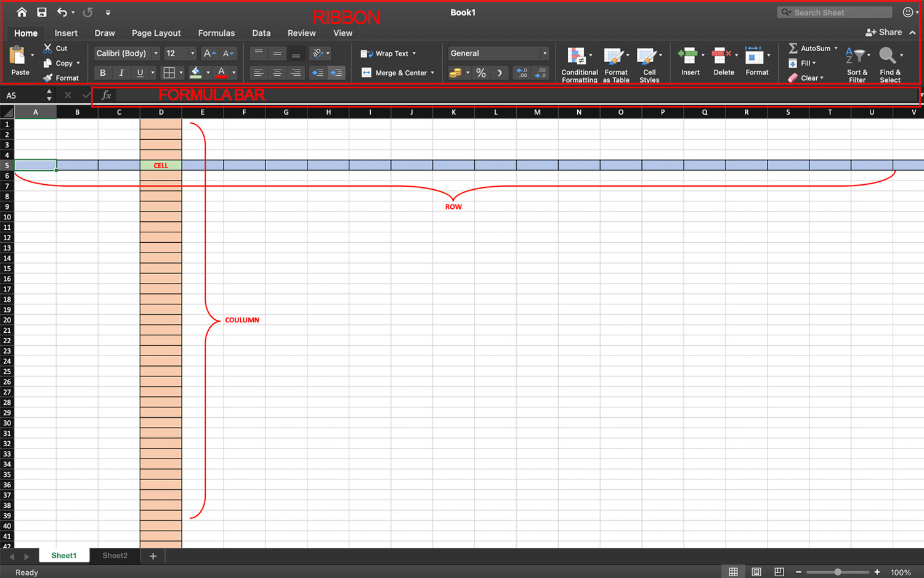Toggle underline formatting
924x578 pixels.
[140, 73]
